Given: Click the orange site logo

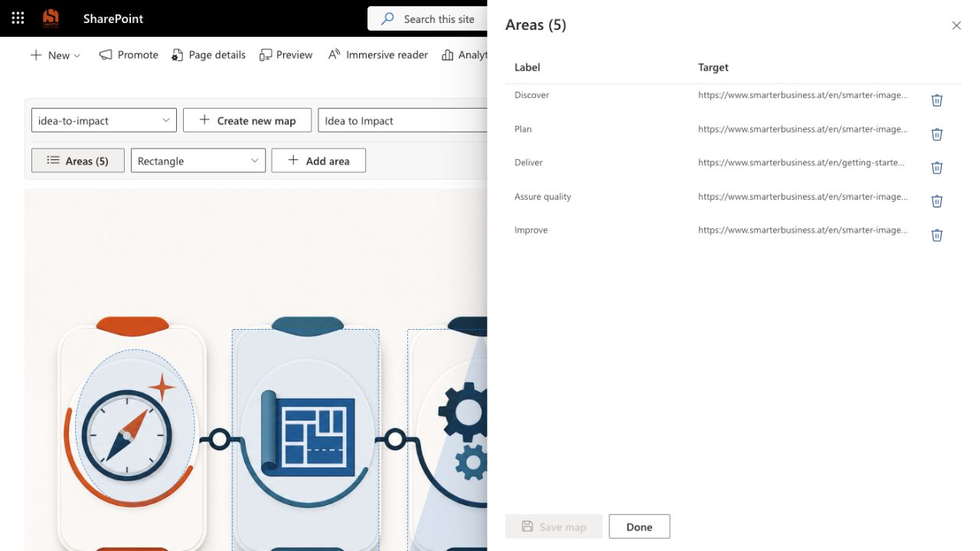Looking at the screenshot, I should (x=51, y=18).
